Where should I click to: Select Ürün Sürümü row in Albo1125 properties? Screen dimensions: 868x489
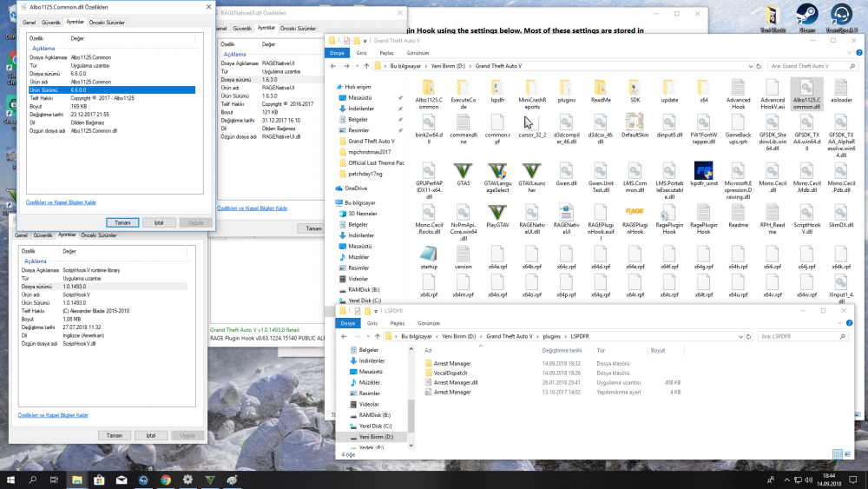pyautogui.click(x=112, y=89)
